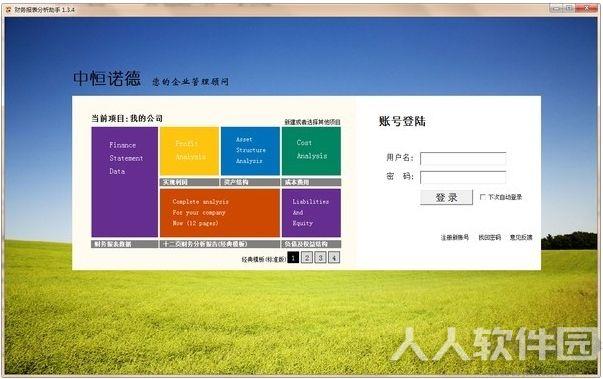Open the Finance Statement Data tile
The height and width of the screenshot is (379, 603).
point(125,182)
